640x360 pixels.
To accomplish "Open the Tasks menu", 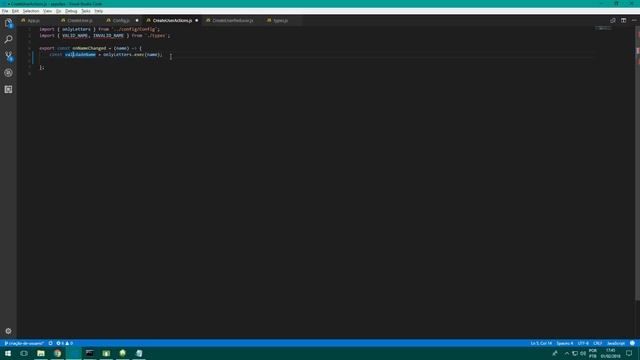I will 86,11.
